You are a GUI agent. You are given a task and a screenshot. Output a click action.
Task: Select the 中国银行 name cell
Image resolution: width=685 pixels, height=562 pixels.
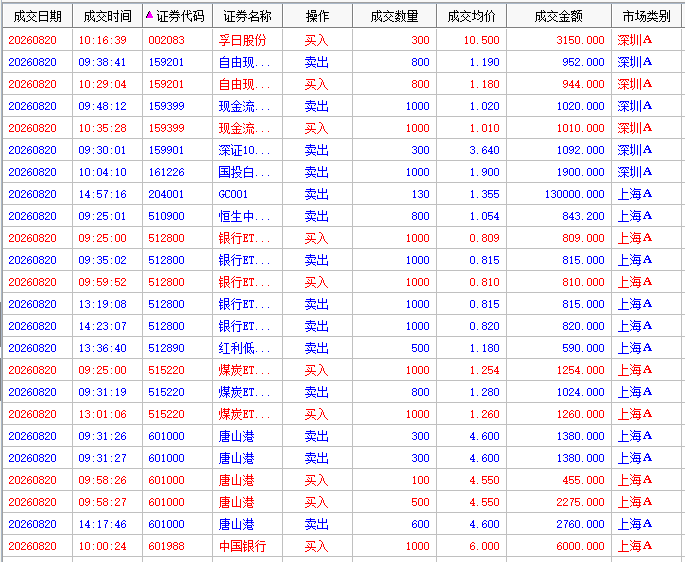242,546
